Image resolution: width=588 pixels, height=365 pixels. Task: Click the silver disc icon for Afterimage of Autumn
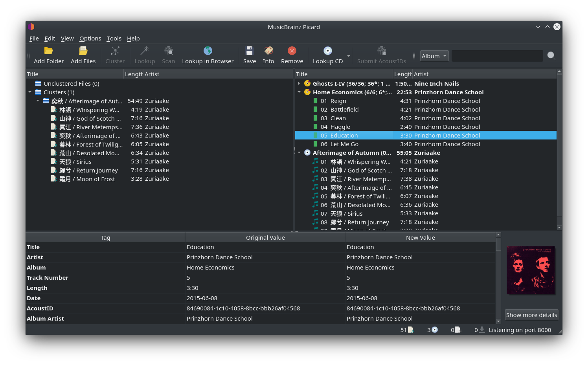(x=307, y=152)
